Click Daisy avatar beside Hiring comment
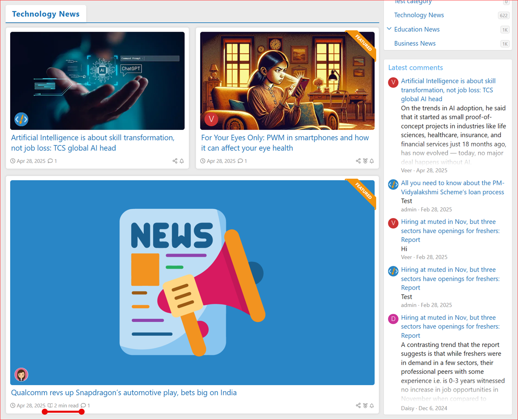518x420 pixels. tap(393, 319)
